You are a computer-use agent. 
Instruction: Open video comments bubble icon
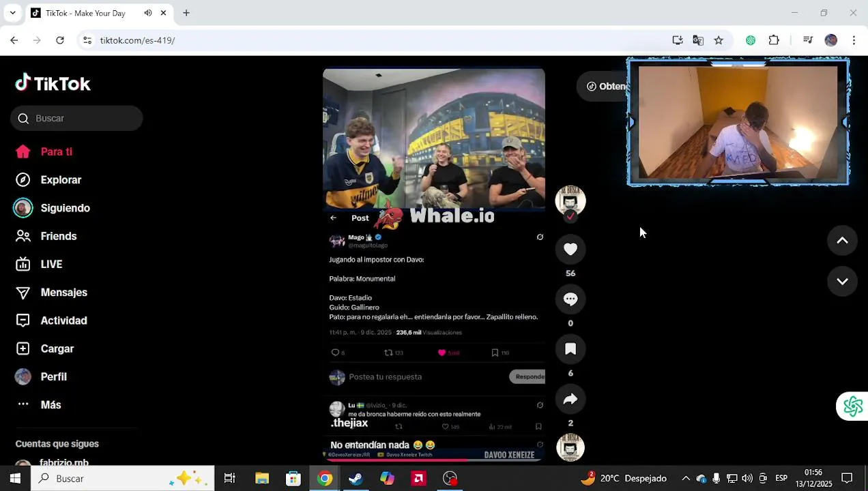(570, 299)
